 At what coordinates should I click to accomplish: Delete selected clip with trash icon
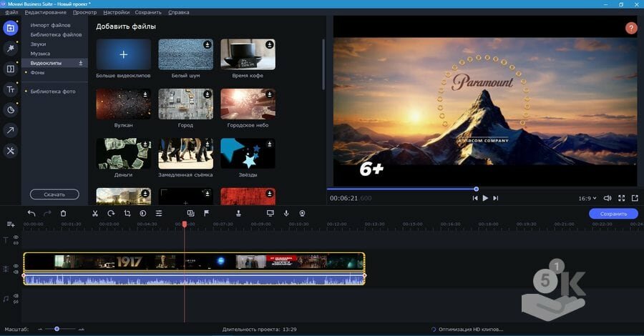pos(63,213)
